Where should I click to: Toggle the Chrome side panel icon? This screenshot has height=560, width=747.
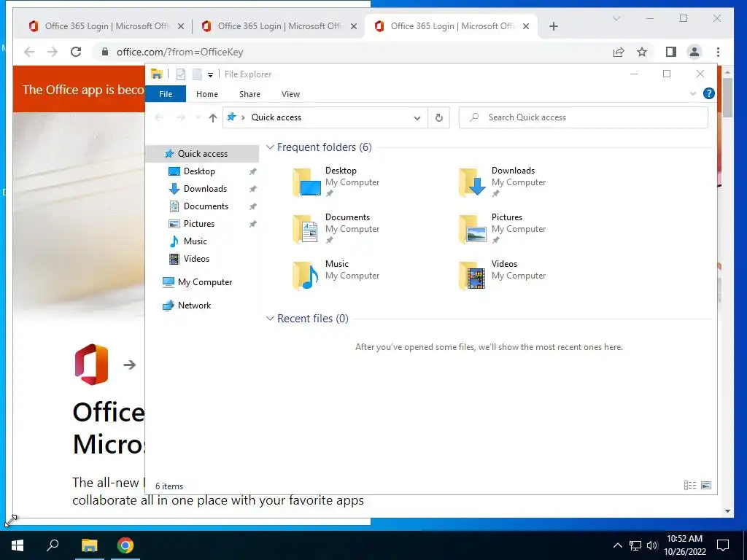[x=671, y=52]
